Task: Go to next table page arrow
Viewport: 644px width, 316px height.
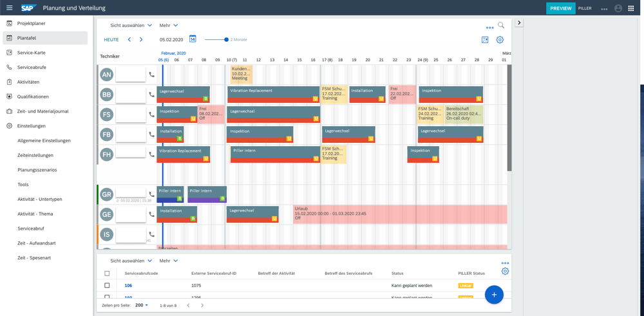Action: (x=202, y=305)
